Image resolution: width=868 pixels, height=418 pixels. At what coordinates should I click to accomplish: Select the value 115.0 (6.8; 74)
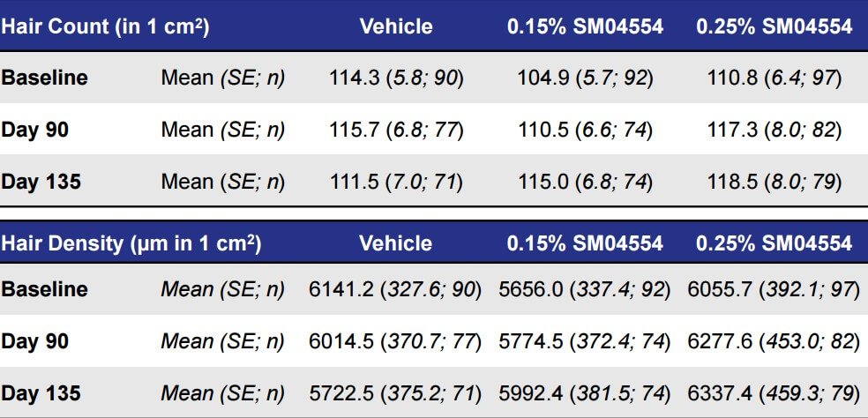click(x=585, y=182)
